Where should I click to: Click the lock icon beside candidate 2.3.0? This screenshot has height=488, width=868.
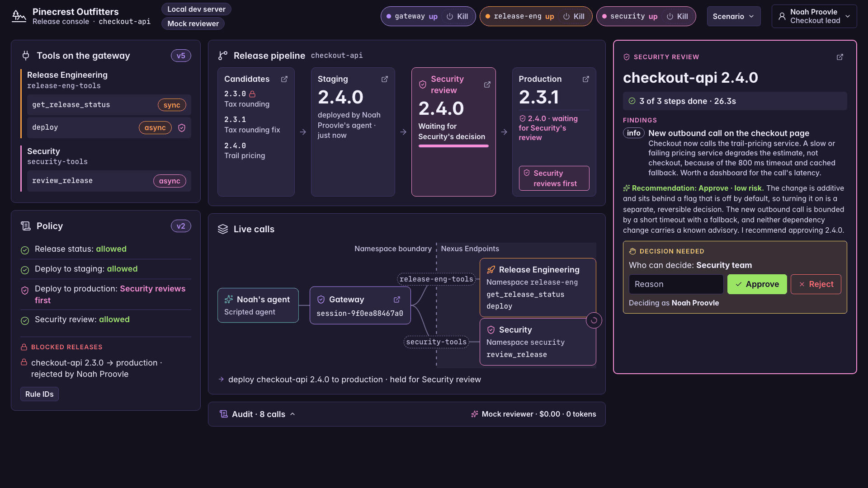point(252,94)
